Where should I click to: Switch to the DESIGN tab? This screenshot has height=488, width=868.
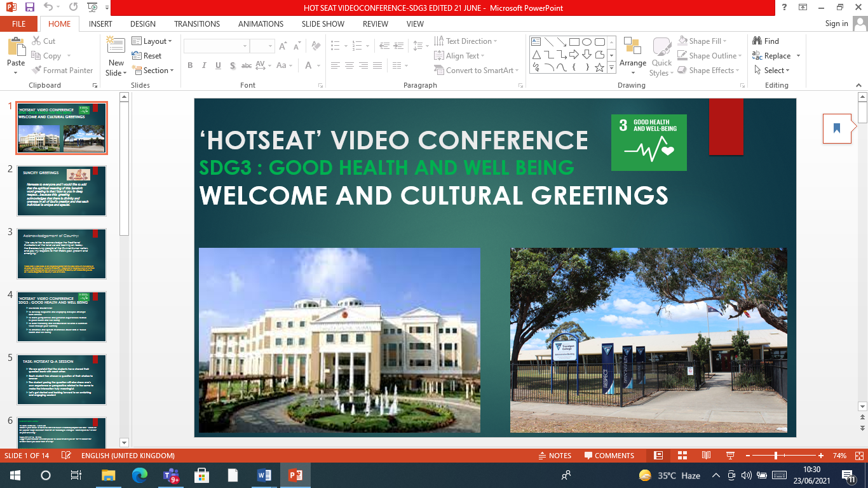(x=143, y=24)
